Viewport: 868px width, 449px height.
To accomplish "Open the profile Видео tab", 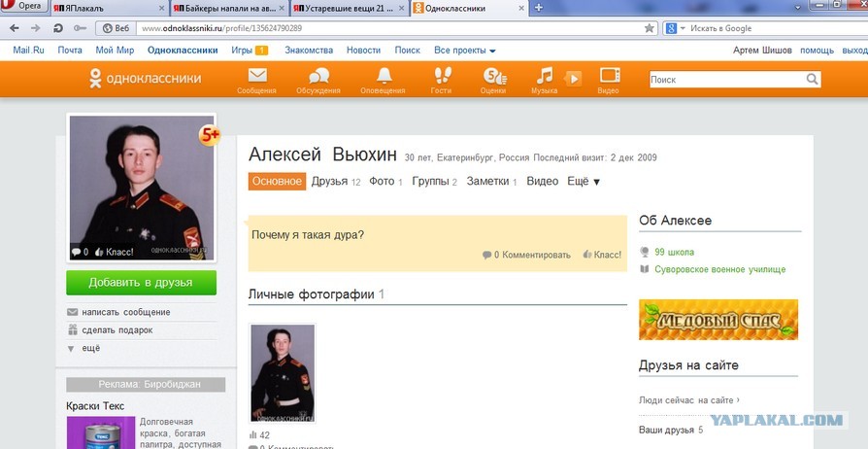I will point(543,182).
